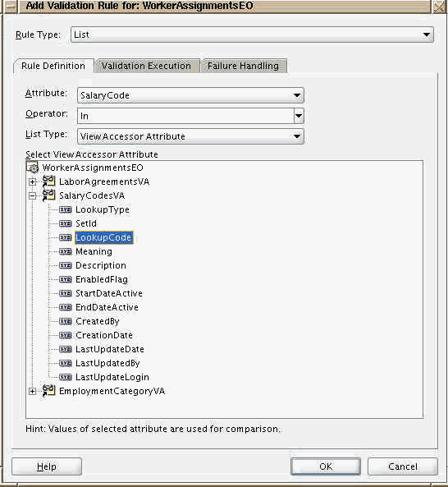448x487 pixels.
Task: Click the attribute icon beside CreationDate
Action: point(66,335)
